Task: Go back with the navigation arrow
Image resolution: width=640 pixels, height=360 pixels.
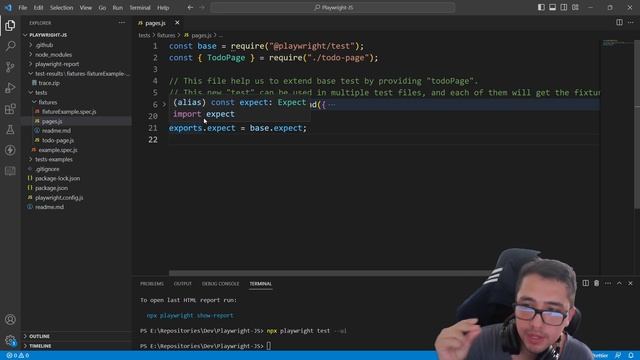Action: pos(190,7)
